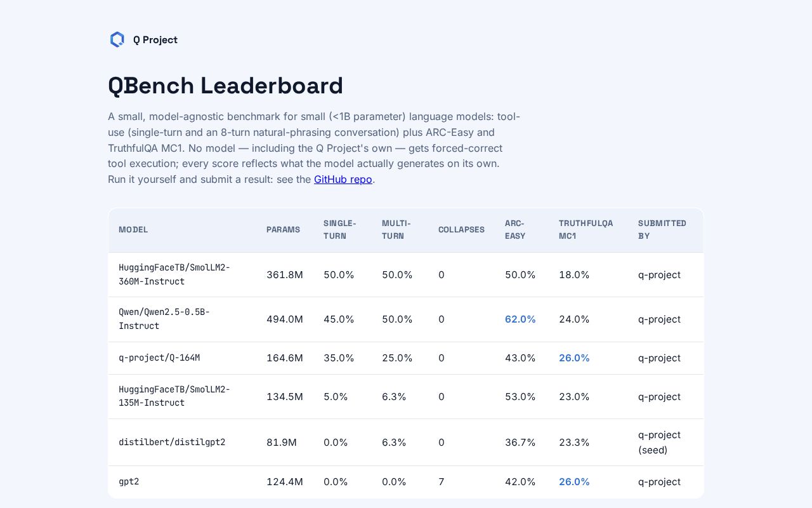Click the TRUTHFULQA MC1 column header

point(586,230)
